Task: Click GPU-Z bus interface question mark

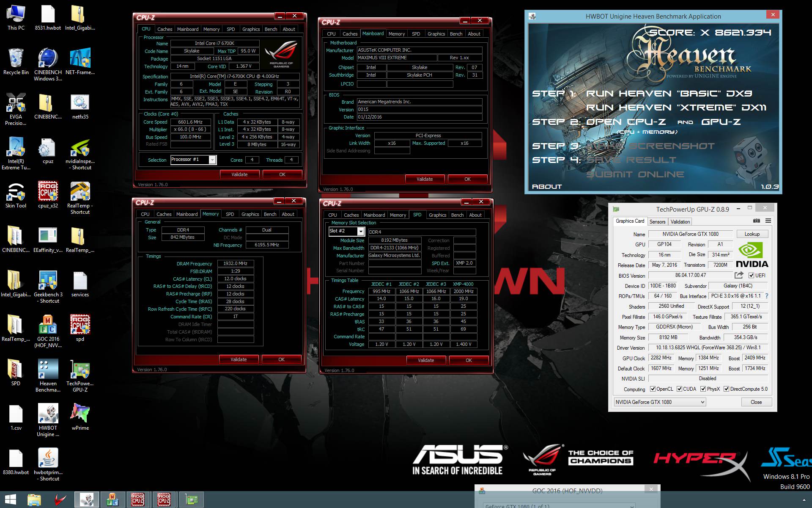Action: (x=767, y=296)
